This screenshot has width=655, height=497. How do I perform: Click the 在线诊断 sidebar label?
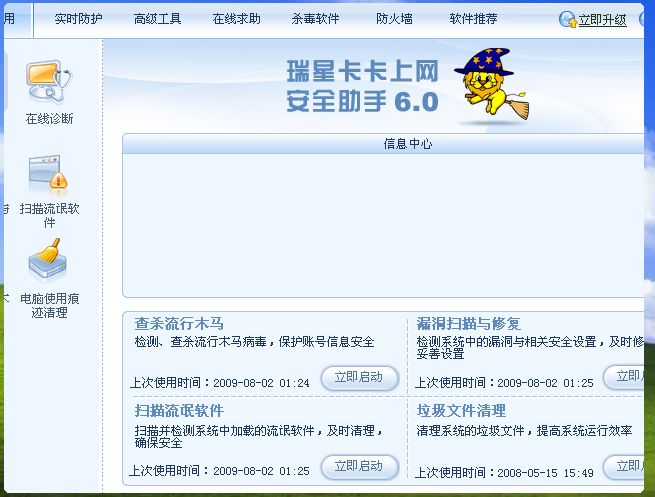[49, 119]
